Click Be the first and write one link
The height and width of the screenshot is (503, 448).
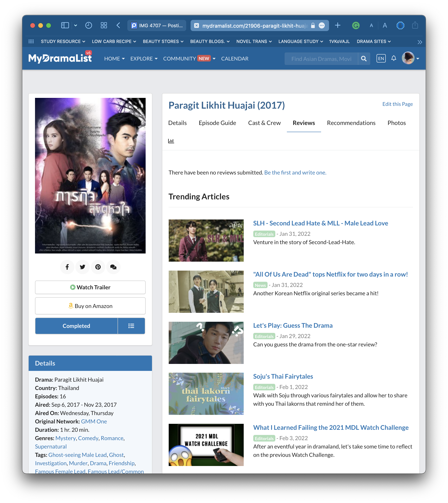pos(295,172)
